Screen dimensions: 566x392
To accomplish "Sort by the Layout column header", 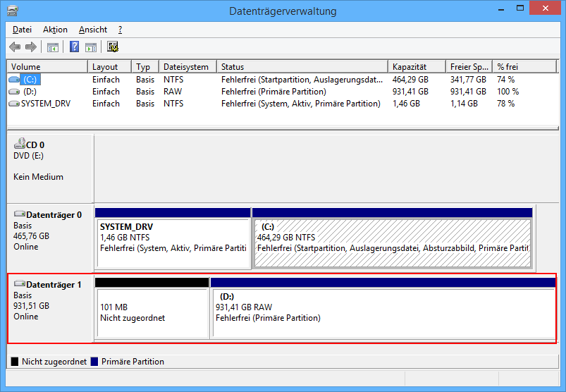I will tap(110, 67).
